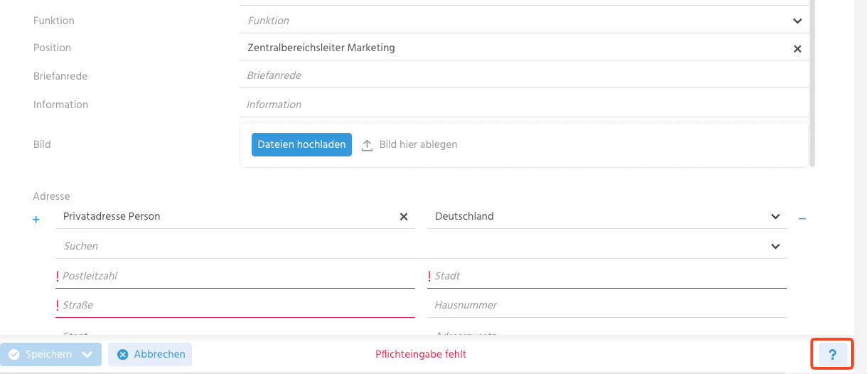Click the Zentralbereichsleiter Marketing position field
The height and width of the screenshot is (374, 868).
point(512,48)
